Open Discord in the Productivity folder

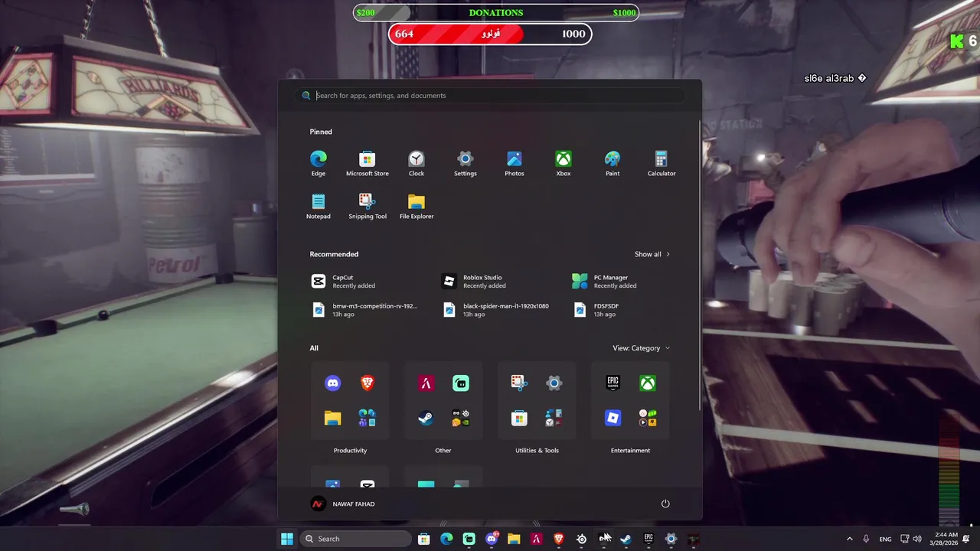coord(333,383)
